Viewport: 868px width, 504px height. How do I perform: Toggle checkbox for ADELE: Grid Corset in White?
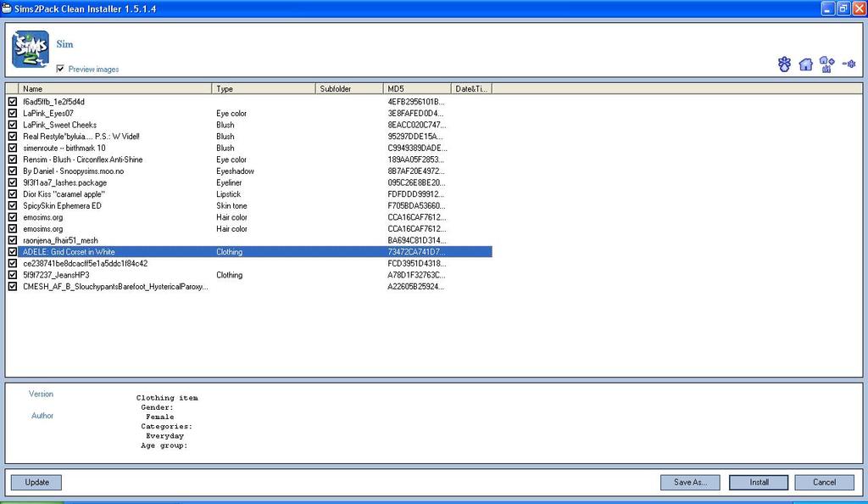pyautogui.click(x=13, y=252)
